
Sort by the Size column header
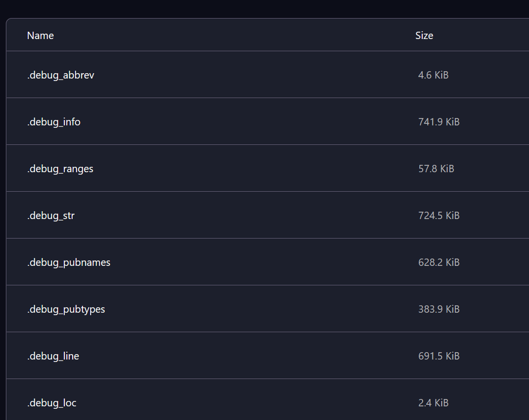(424, 36)
